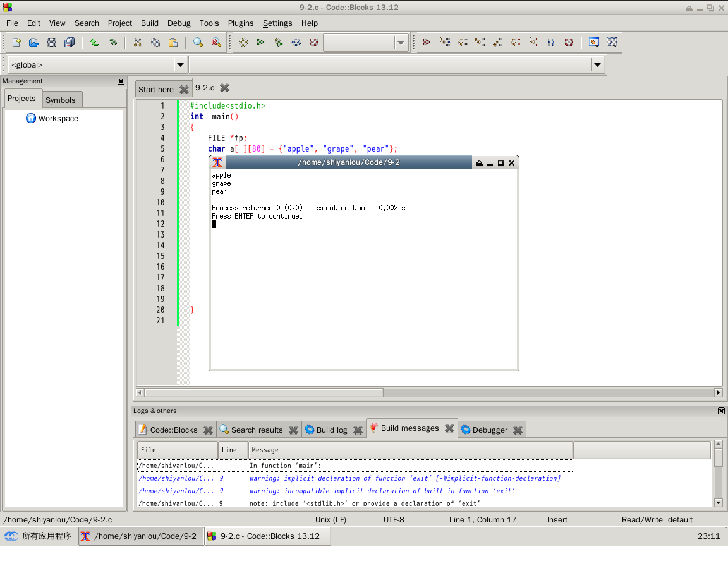Click the Open file toolbar icon
This screenshot has width=728, height=566.
(x=34, y=42)
